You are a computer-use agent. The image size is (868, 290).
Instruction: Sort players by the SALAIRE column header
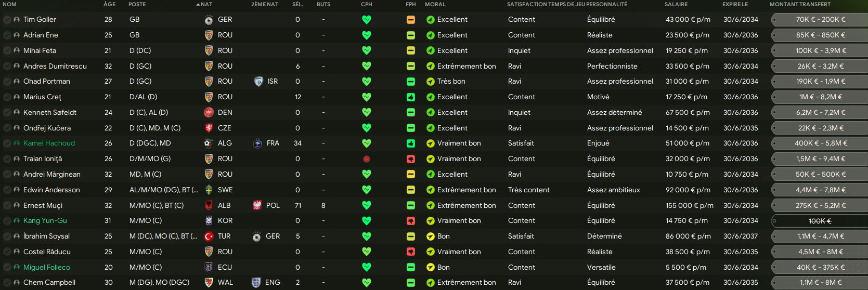pyautogui.click(x=676, y=4)
